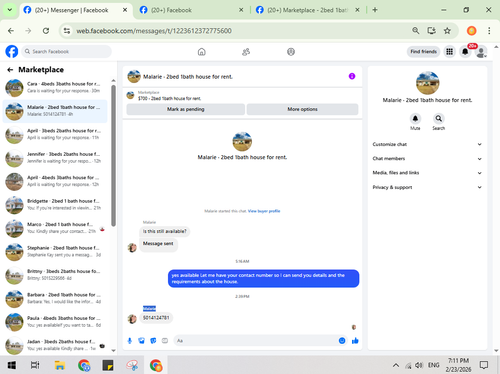Open Stephanie's 2bed 1bath chat
Image resolution: width=500 pixels, height=374 pixels.
(x=55, y=251)
